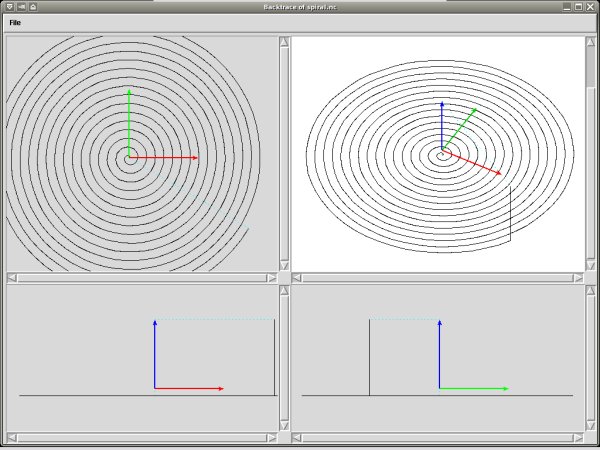
Task: Click right arrow of top-left view horizontal scrollbar
Action: (272, 278)
